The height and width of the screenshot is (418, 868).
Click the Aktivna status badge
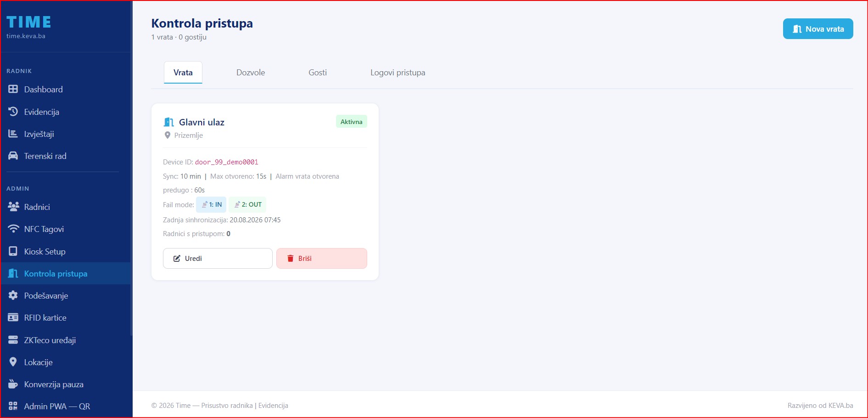coord(351,122)
